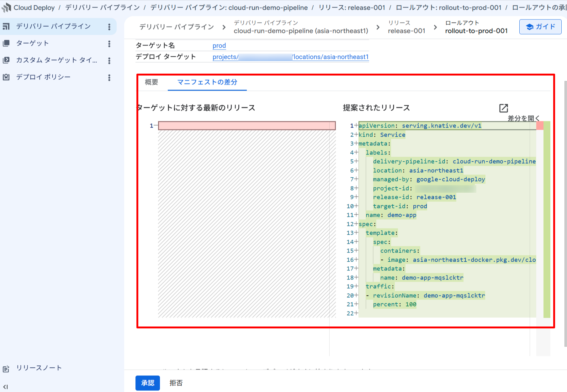Screen dimensions: 567x392
Task: Click the リリースノート icon in sidebar
Action: point(6,368)
